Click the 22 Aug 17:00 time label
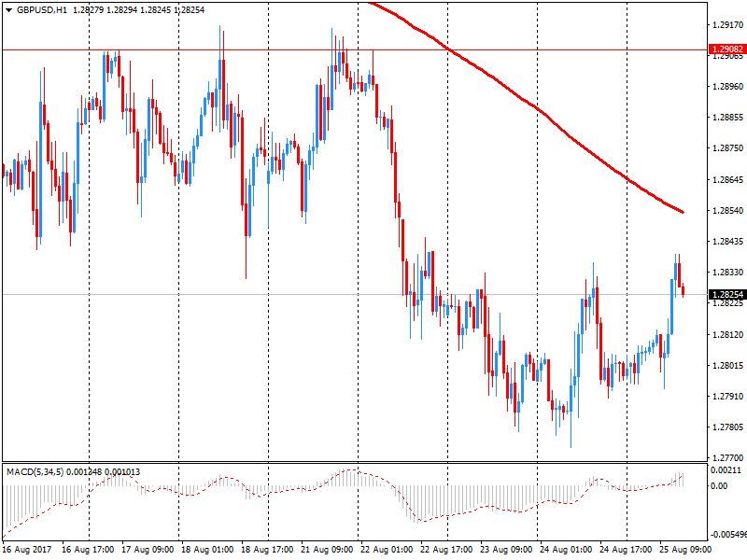Screen dimensions: 747x560 446,550
